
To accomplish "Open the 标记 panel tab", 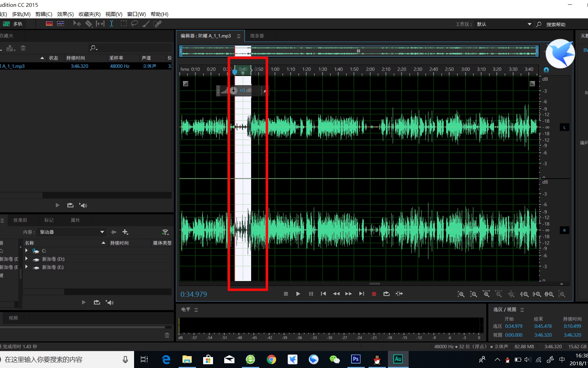I will point(49,220).
